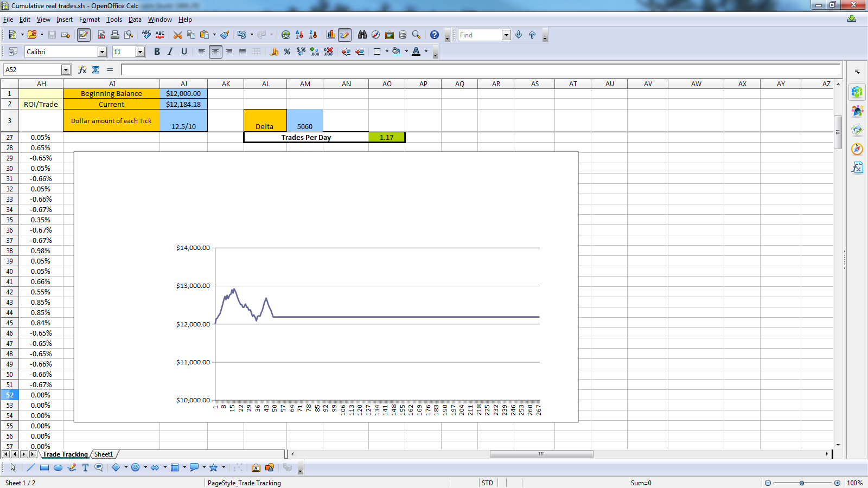Image resolution: width=868 pixels, height=488 pixels.
Task: Toggle align right
Action: [x=229, y=52]
